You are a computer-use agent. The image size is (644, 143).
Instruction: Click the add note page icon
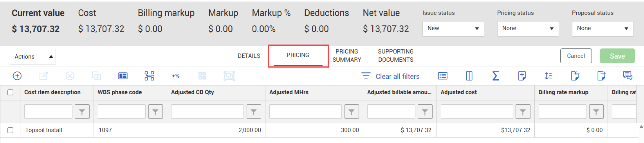[x=522, y=76]
